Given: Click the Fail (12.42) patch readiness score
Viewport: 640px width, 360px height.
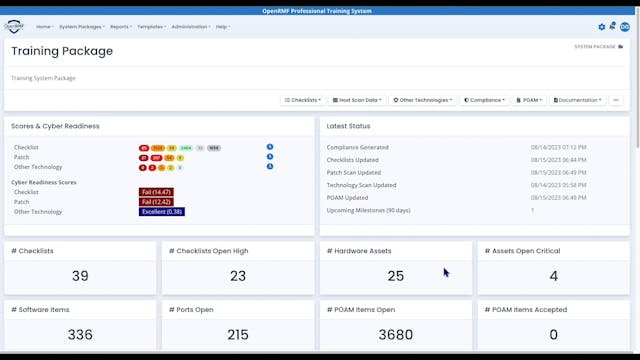Looking at the screenshot, I should point(156,202).
